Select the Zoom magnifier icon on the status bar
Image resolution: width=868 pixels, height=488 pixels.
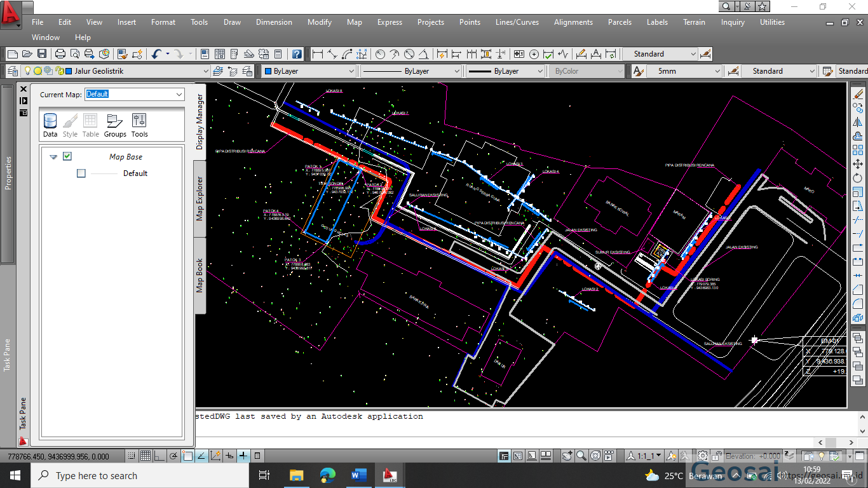pyautogui.click(x=582, y=455)
